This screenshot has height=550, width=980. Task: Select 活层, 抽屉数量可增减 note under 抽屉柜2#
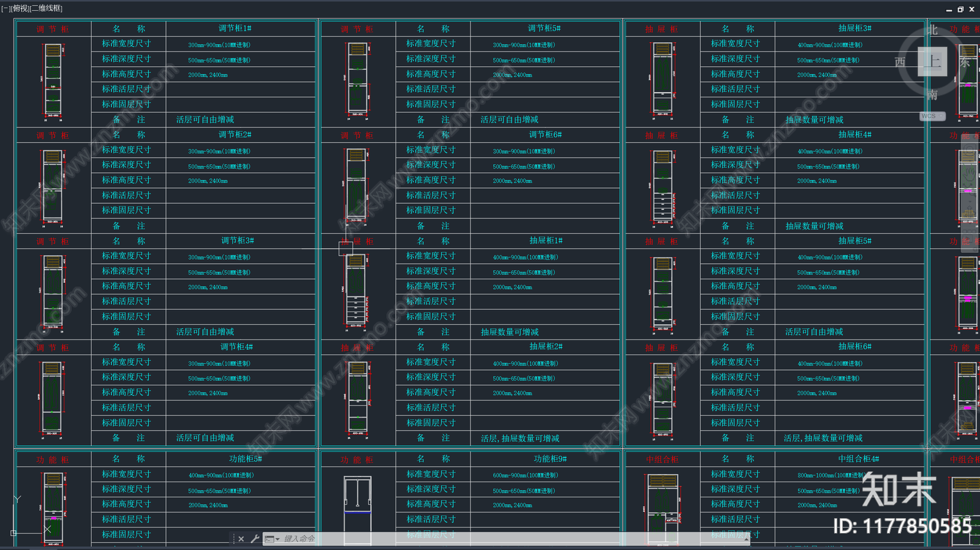coord(520,439)
